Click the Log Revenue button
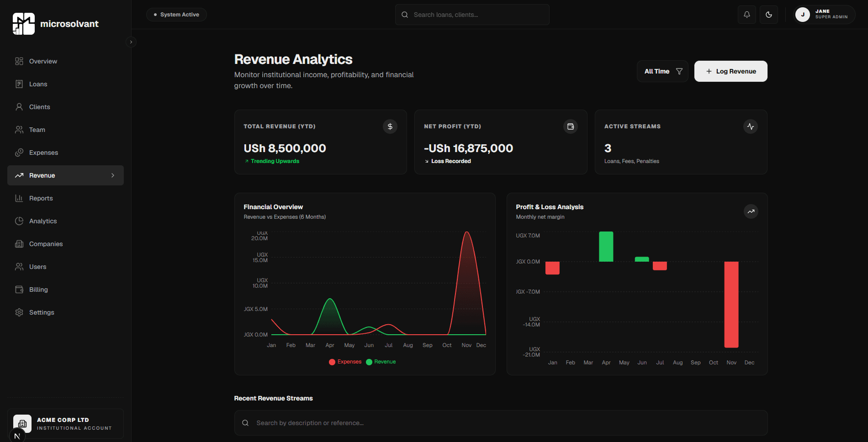 click(x=731, y=71)
